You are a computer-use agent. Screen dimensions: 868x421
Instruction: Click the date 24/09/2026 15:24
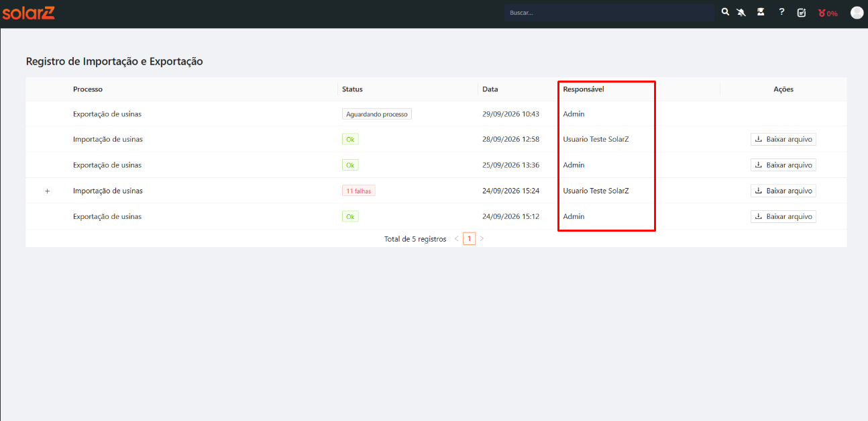pyautogui.click(x=510, y=191)
